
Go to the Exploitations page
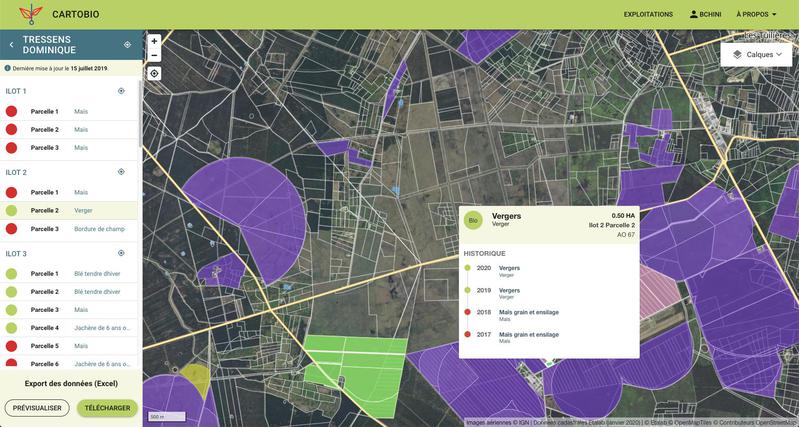point(648,15)
